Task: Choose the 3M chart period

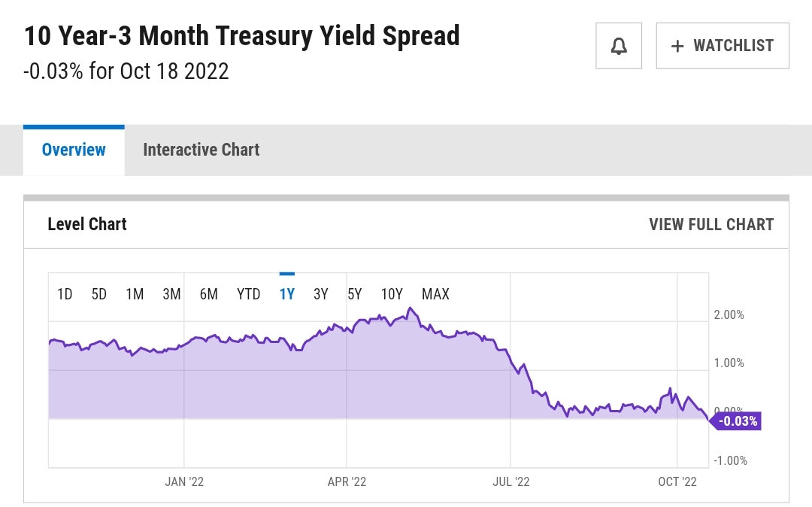Action: click(171, 294)
